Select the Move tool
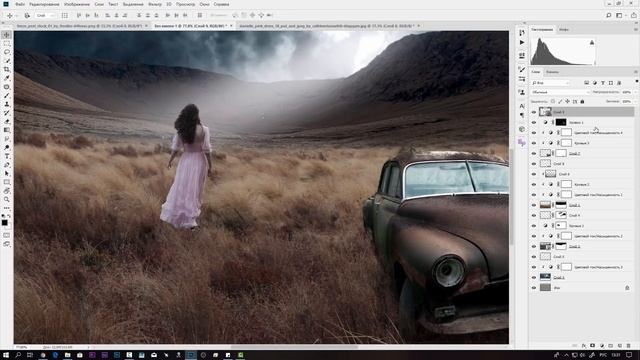The image size is (640, 360). pos(7,35)
